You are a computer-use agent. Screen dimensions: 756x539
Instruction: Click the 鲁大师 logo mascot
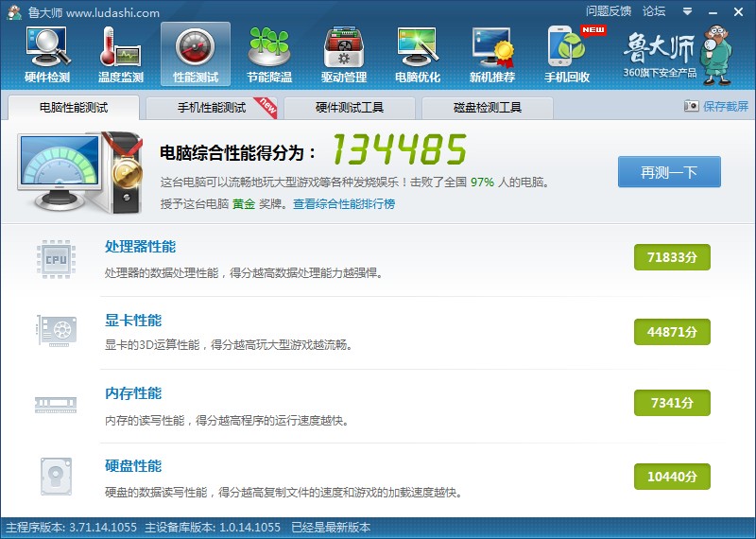click(717, 55)
